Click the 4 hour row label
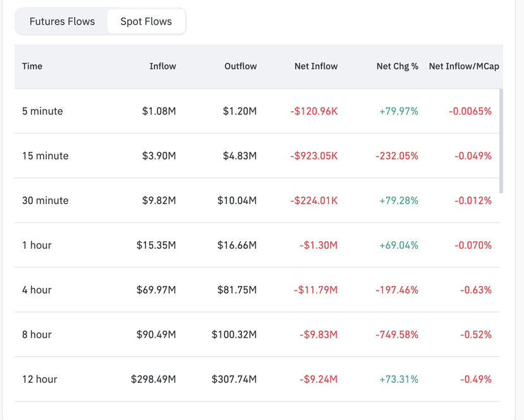524x420 pixels. pyautogui.click(x=37, y=290)
